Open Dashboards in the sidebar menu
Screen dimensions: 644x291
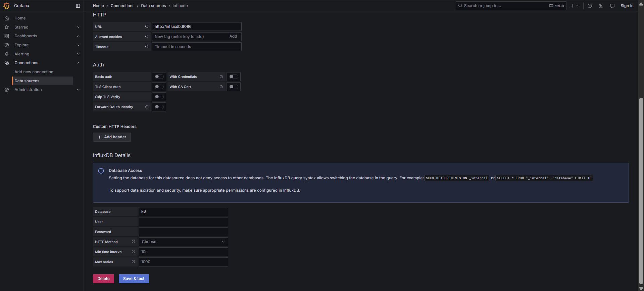click(x=26, y=36)
